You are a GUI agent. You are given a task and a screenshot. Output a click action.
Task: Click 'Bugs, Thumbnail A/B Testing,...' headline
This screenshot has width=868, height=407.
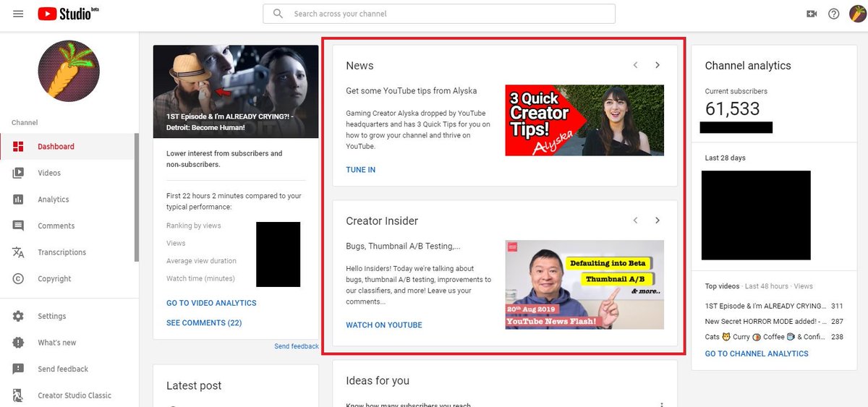(x=403, y=247)
